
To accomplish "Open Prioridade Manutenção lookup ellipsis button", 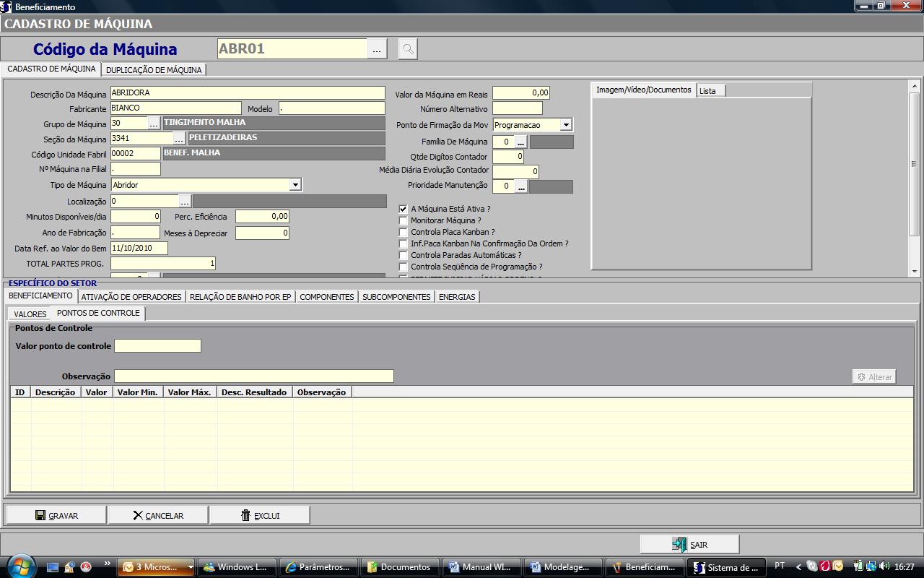I will pyautogui.click(x=520, y=186).
